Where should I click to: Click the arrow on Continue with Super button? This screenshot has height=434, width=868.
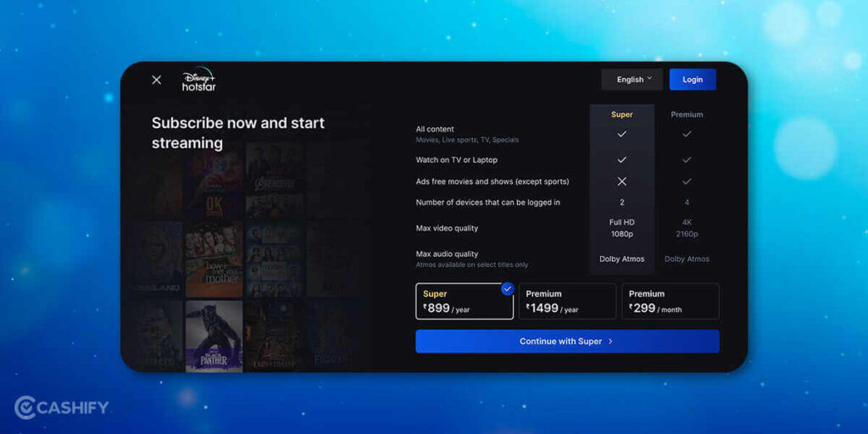pyautogui.click(x=610, y=342)
